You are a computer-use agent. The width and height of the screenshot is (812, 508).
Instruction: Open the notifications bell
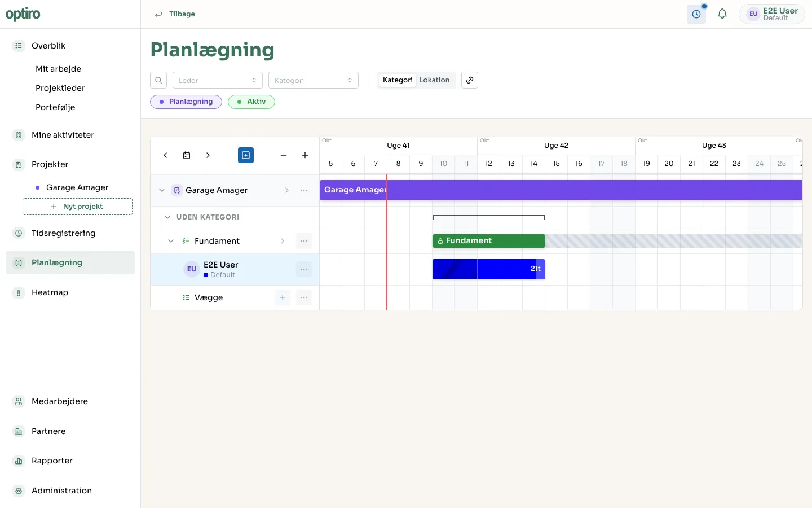722,14
